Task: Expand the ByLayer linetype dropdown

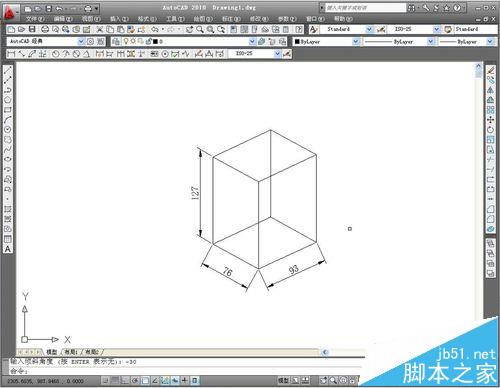Action: click(431, 42)
